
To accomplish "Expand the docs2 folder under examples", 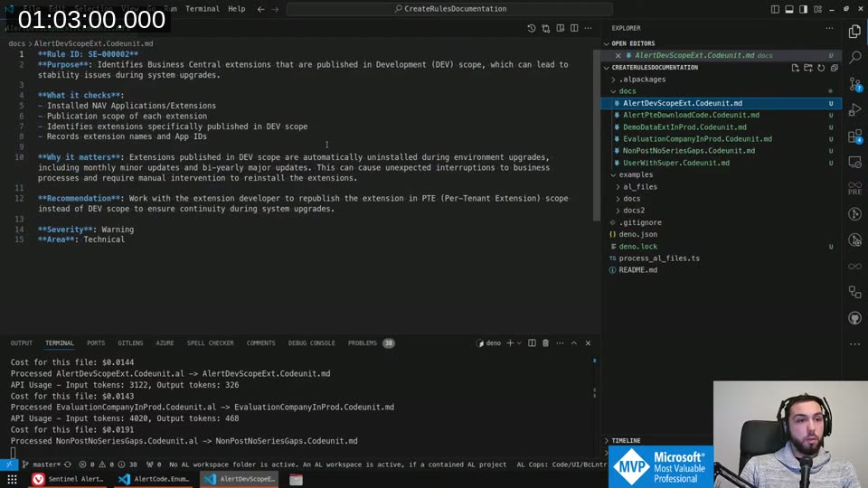I will pyautogui.click(x=633, y=211).
